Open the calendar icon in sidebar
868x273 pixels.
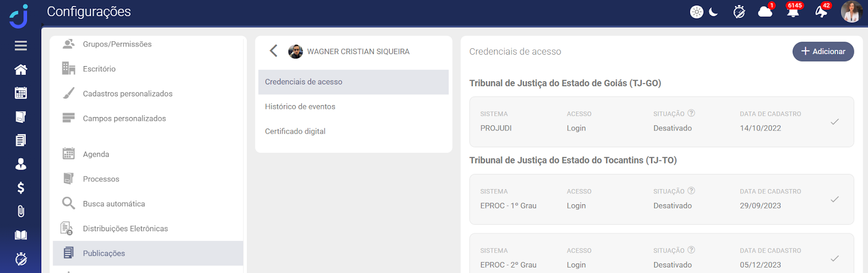click(x=21, y=93)
